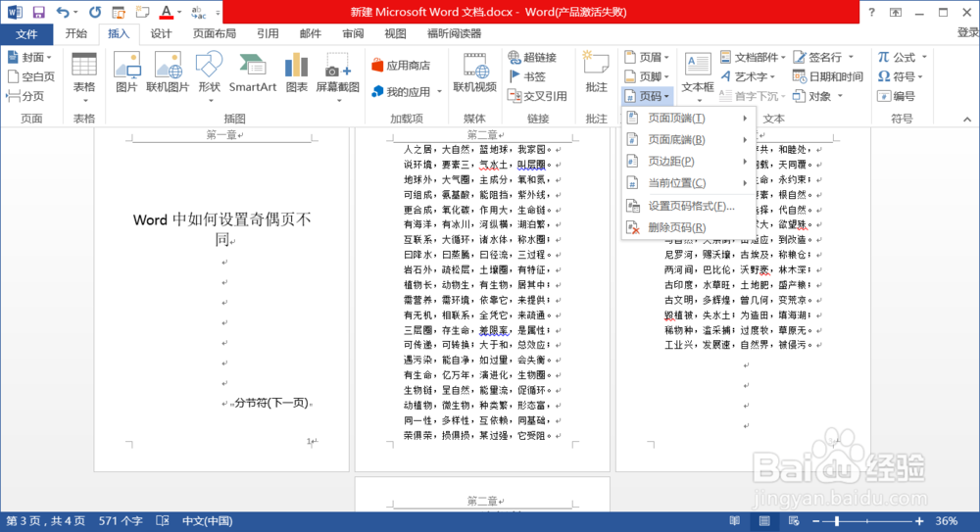Switch to the 审阅 review tab

coord(353,33)
